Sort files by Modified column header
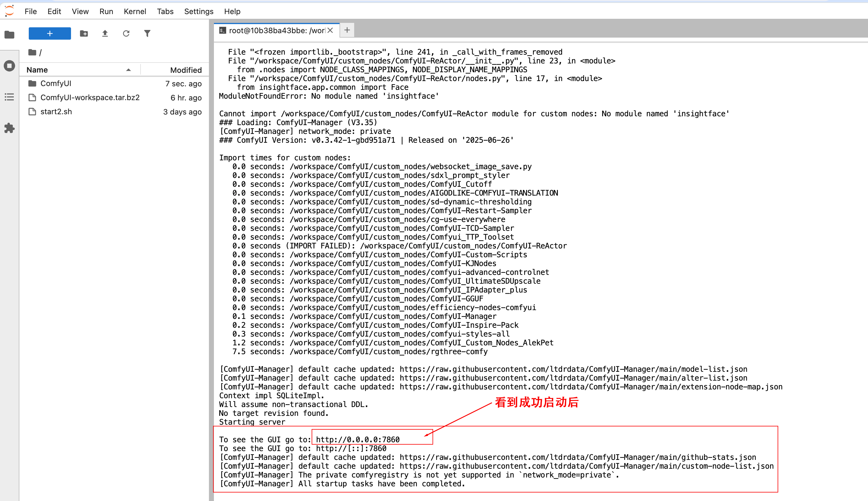Screen dimensions: 868x501 (x=175, y=70)
